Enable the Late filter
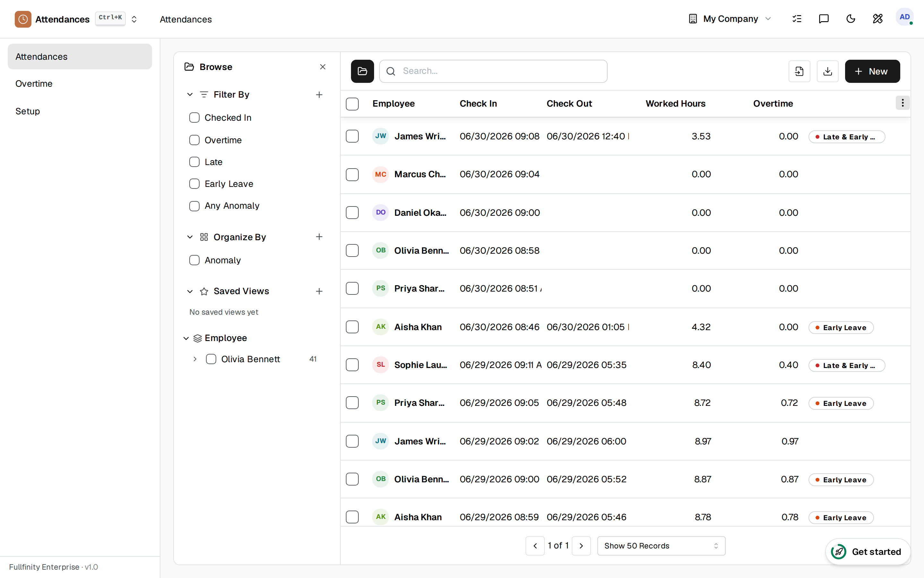The height and width of the screenshot is (578, 924). tap(194, 162)
